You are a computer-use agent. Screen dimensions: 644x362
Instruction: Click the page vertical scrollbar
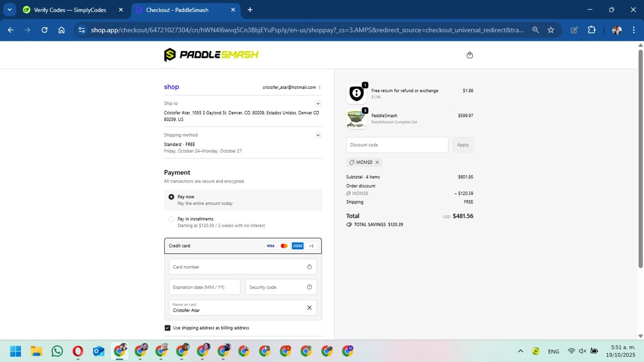[641, 159]
